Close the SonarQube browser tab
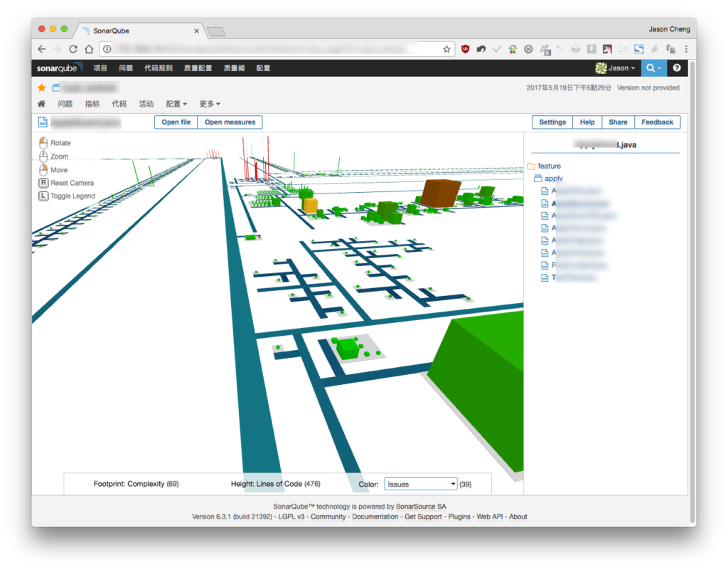 click(x=196, y=31)
